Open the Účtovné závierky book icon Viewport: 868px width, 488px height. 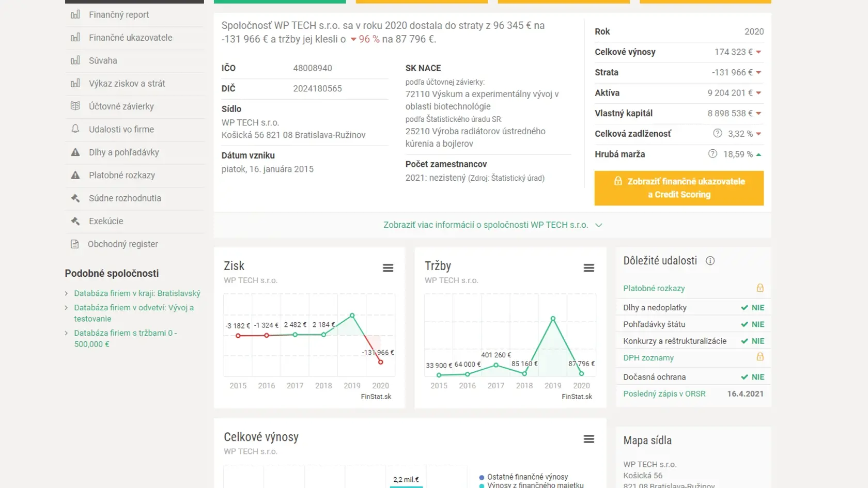(75, 106)
